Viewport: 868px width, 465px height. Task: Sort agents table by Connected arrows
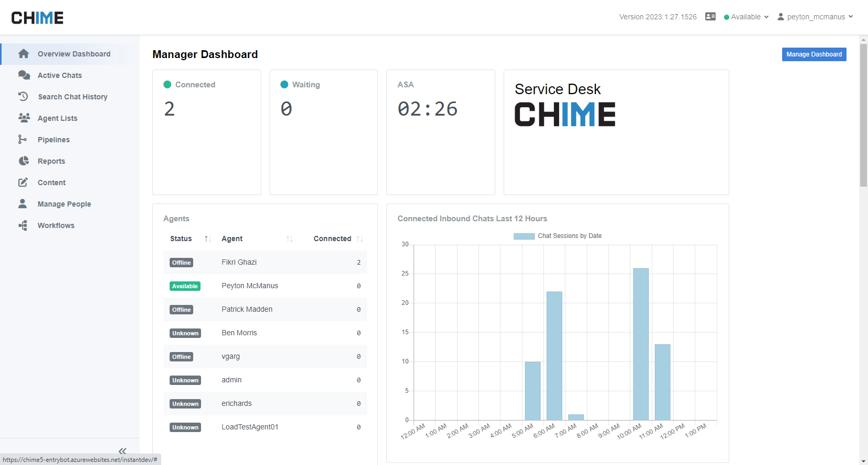pyautogui.click(x=360, y=239)
